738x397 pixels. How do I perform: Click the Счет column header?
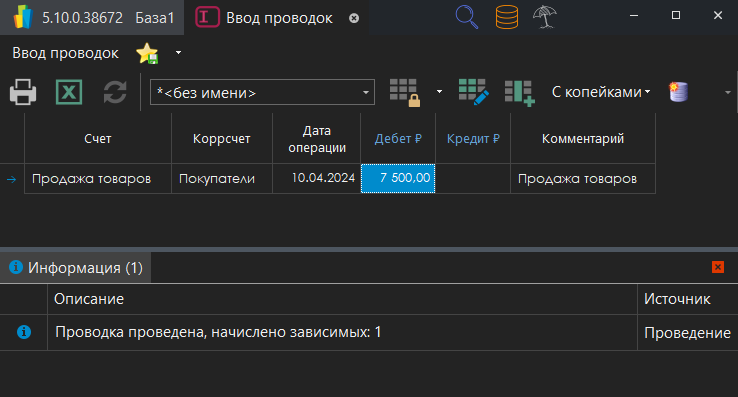pyautogui.click(x=98, y=138)
